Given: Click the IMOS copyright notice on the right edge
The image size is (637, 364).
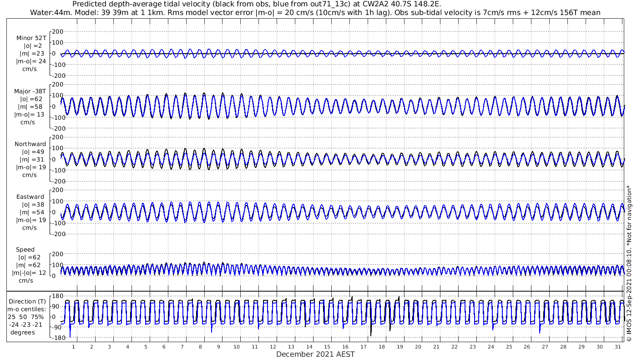Looking at the screenshot, I should (x=629, y=263).
